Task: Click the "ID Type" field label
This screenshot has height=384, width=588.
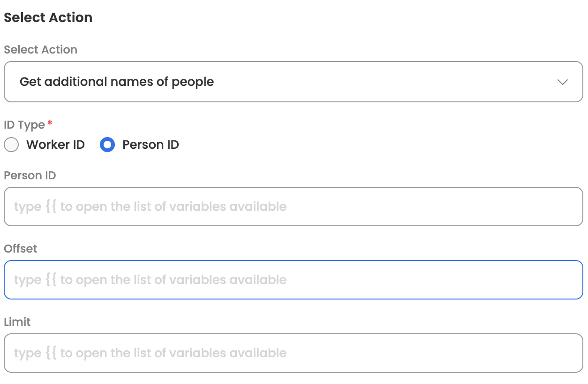Action: (x=24, y=125)
